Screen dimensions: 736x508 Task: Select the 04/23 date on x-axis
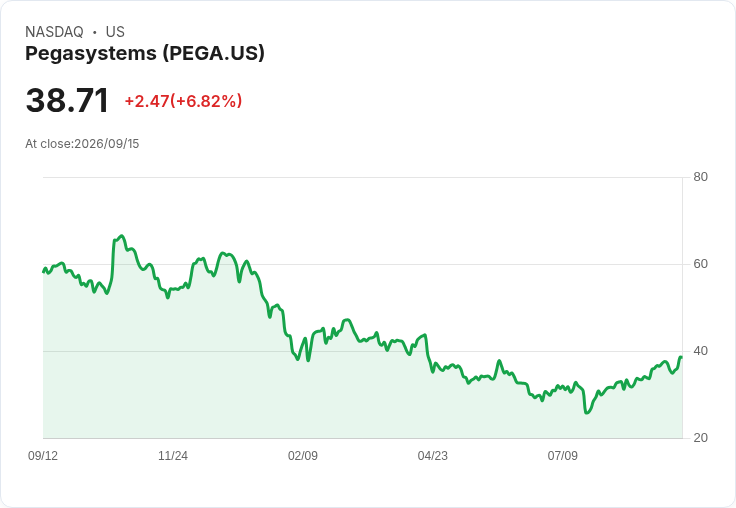(433, 456)
